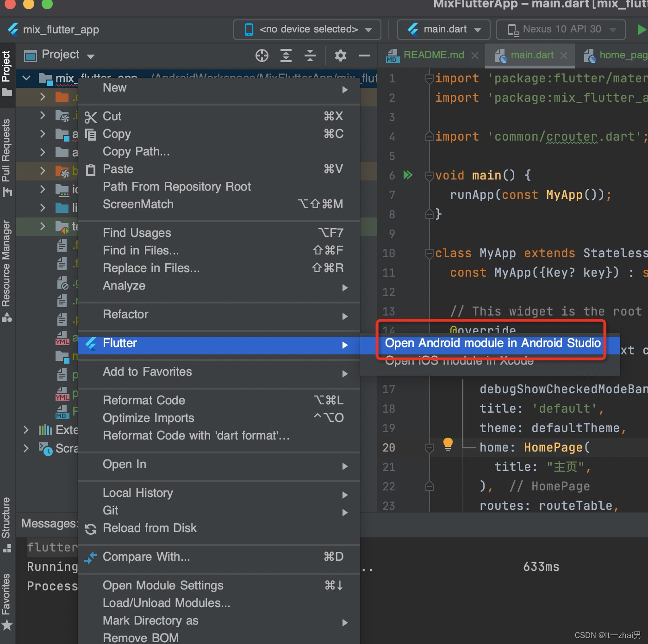
Task: Open the Project tool window sidebar tab
Action: [x=6, y=73]
